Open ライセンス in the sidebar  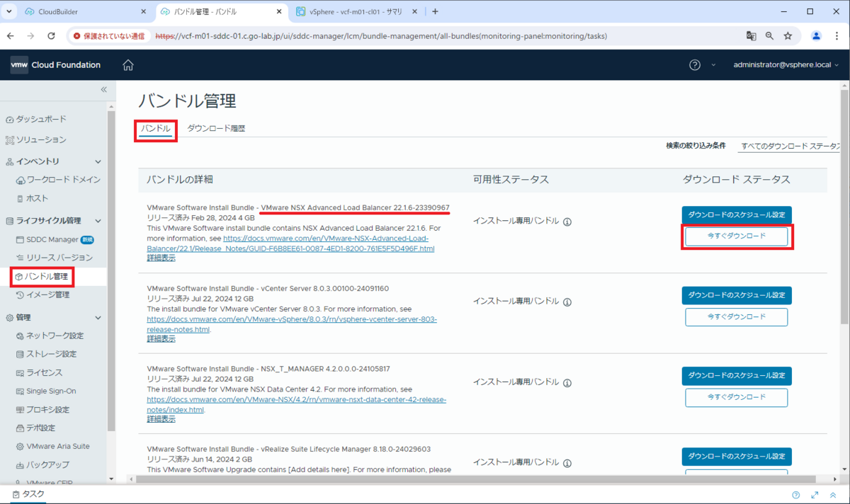coord(40,372)
